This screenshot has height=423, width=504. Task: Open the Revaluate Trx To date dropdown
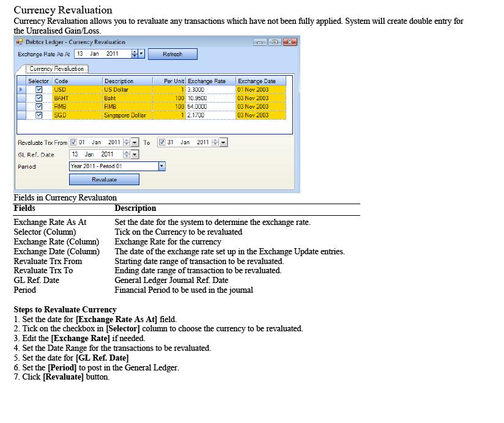tap(223, 142)
